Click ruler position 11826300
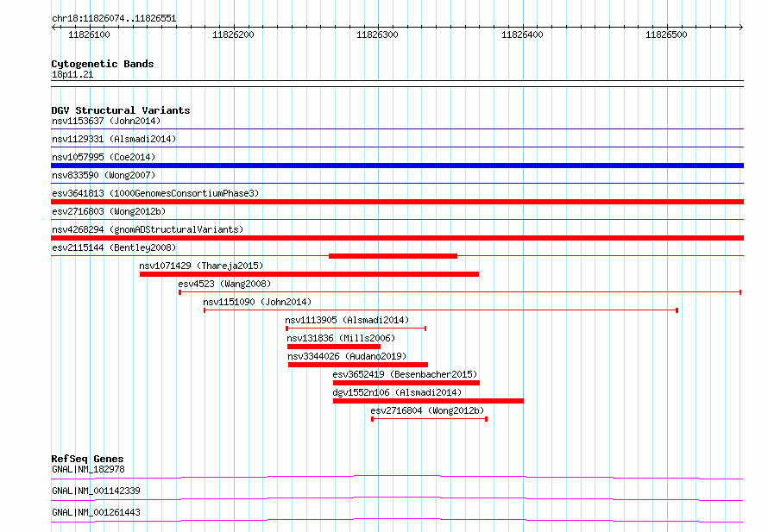 tap(377, 34)
